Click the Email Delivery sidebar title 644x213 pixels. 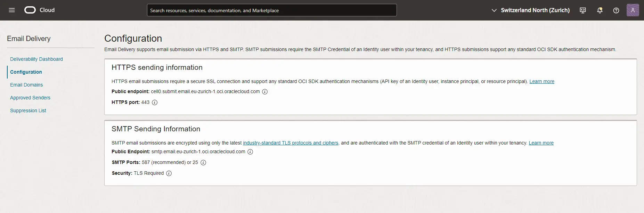[29, 39]
